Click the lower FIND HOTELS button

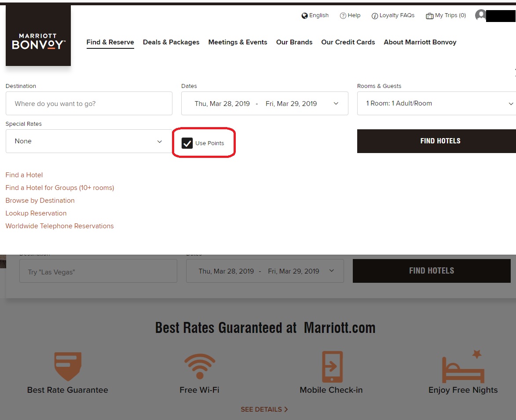[x=432, y=270]
